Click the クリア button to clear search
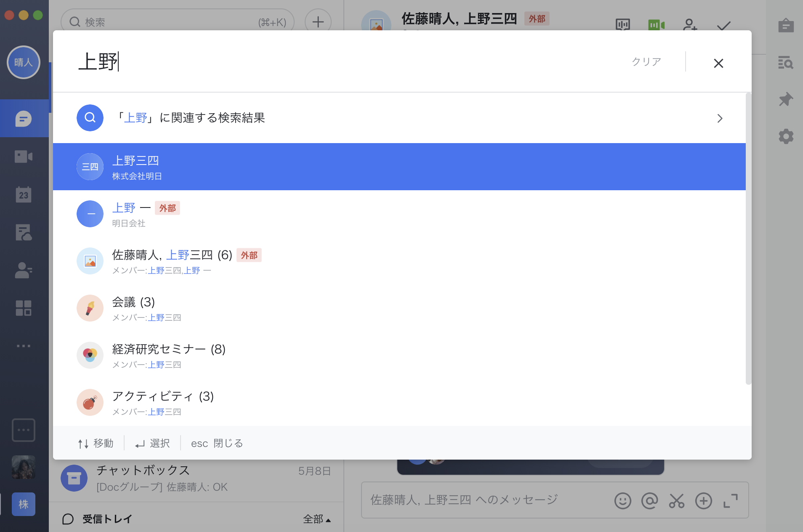 [646, 62]
